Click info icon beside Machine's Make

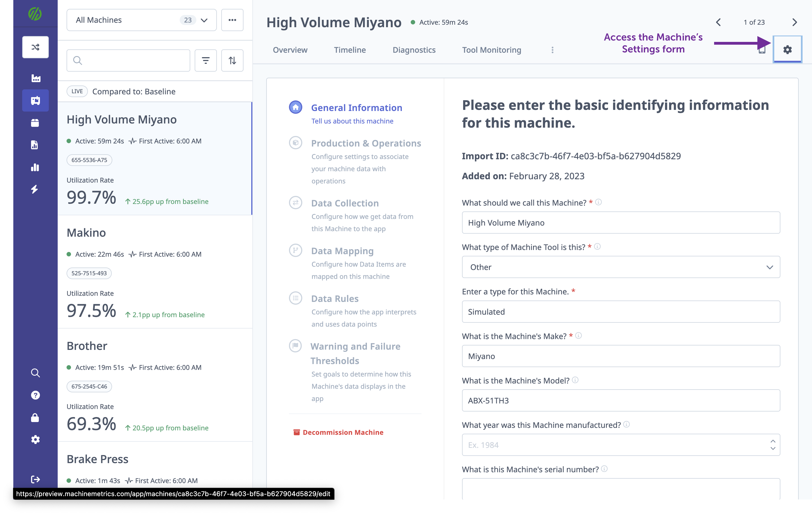tap(578, 335)
